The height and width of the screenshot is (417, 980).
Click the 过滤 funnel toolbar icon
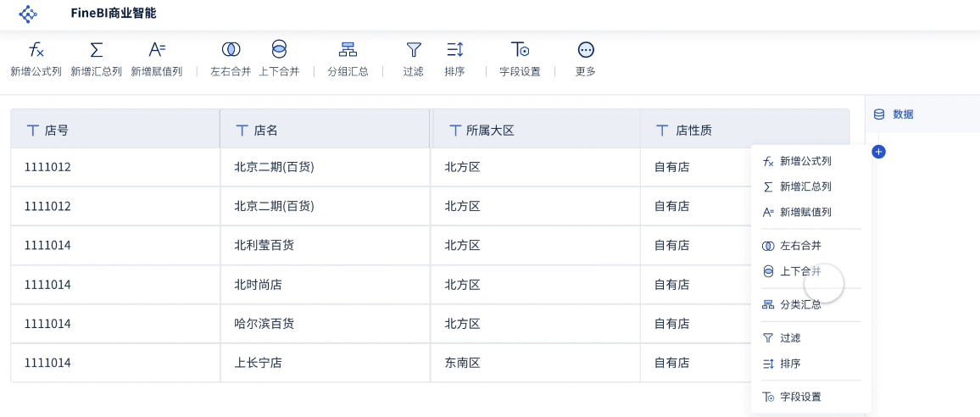point(414,49)
